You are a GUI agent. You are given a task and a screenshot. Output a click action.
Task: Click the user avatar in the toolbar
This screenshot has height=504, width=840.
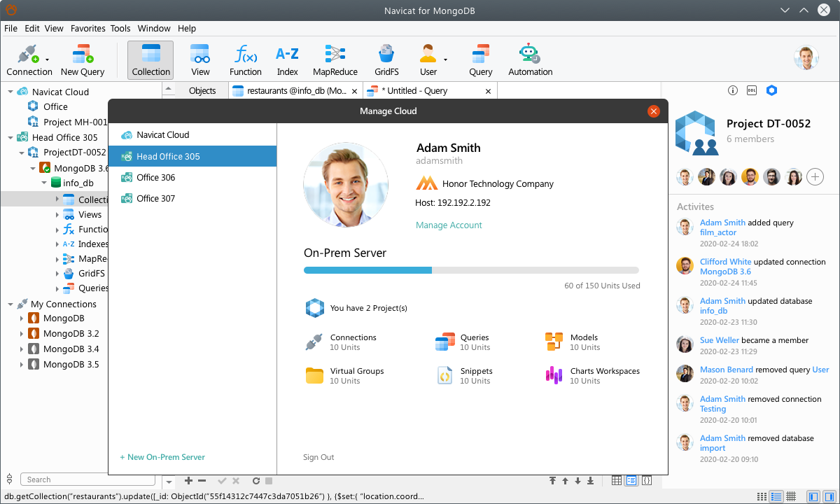(x=806, y=57)
